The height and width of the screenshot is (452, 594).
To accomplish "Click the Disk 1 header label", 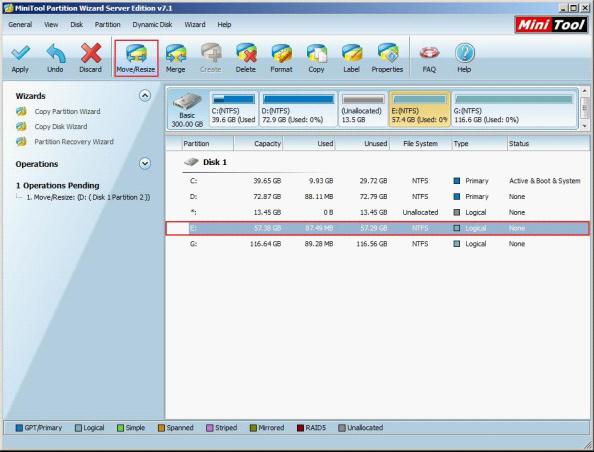I will pos(215,162).
